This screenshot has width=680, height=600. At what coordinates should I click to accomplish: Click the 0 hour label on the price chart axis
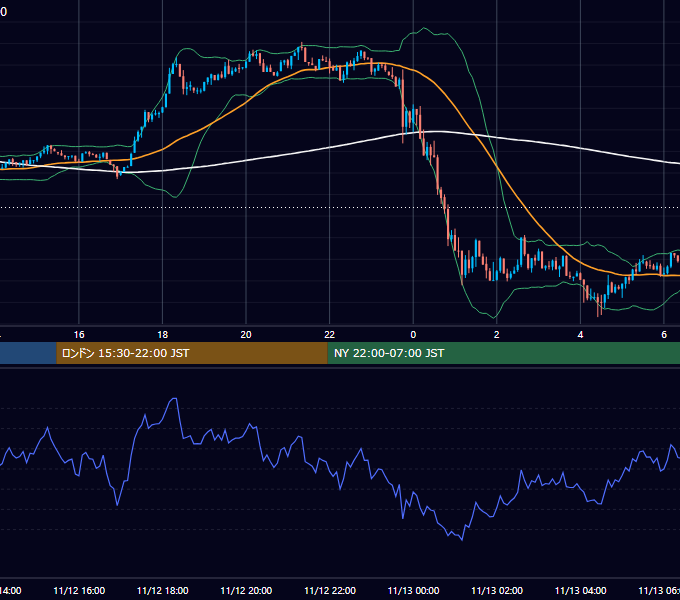pos(413,335)
